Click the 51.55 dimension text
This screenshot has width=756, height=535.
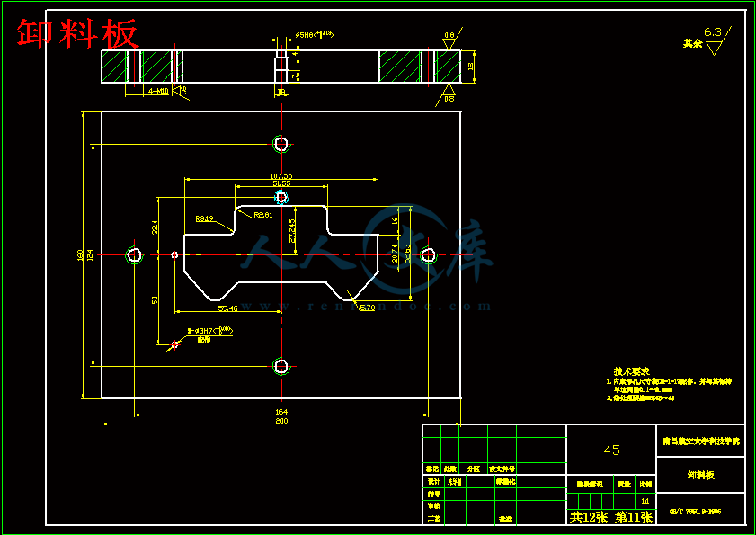(281, 183)
